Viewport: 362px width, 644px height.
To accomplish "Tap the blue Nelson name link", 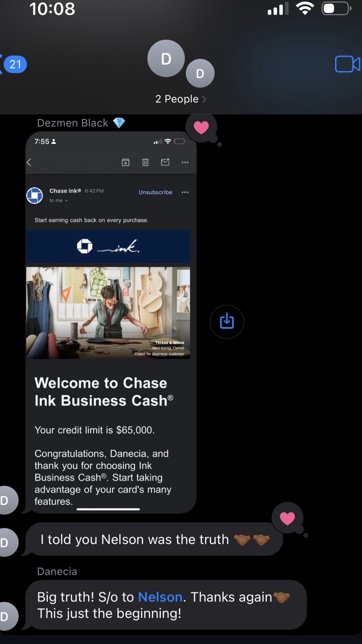I will (x=160, y=597).
